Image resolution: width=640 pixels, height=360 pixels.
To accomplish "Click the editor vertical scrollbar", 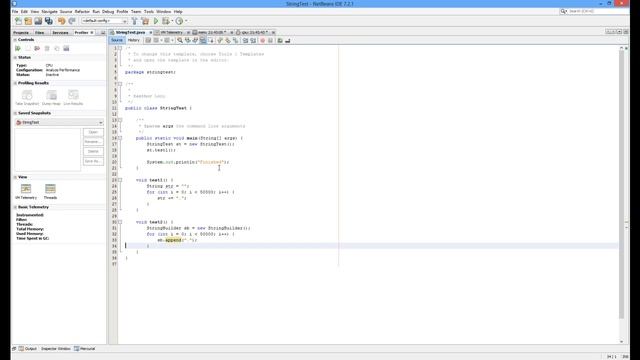I will 621,184.
